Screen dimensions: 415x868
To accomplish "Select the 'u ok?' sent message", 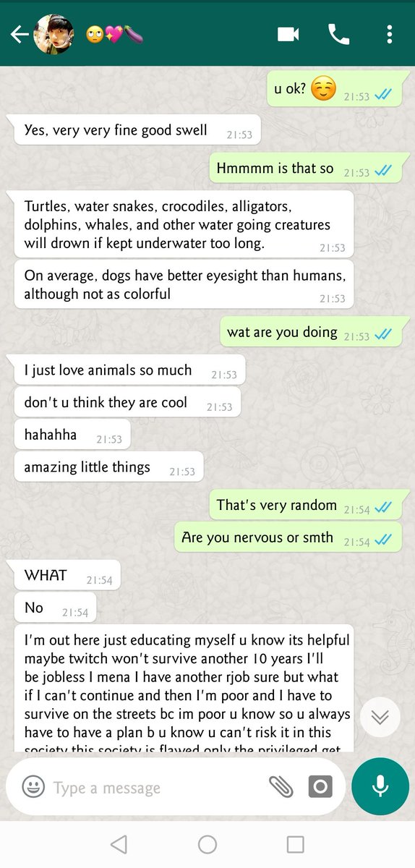I will click(x=333, y=90).
